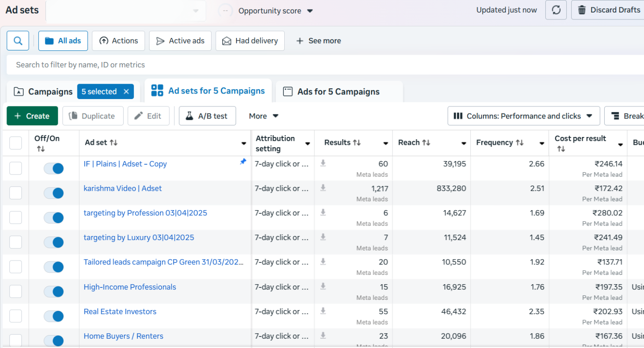
Task: Open Columns: Performance and clicks dropdown
Action: click(x=524, y=116)
